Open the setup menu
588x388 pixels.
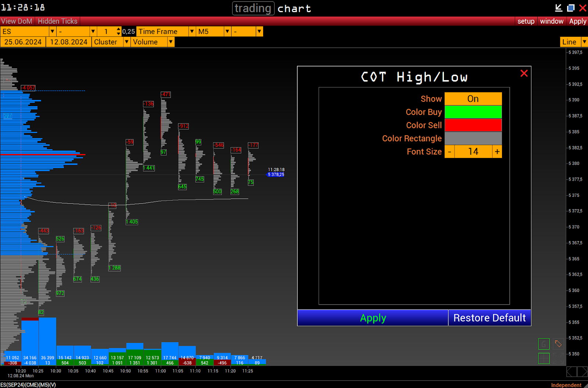526,21
